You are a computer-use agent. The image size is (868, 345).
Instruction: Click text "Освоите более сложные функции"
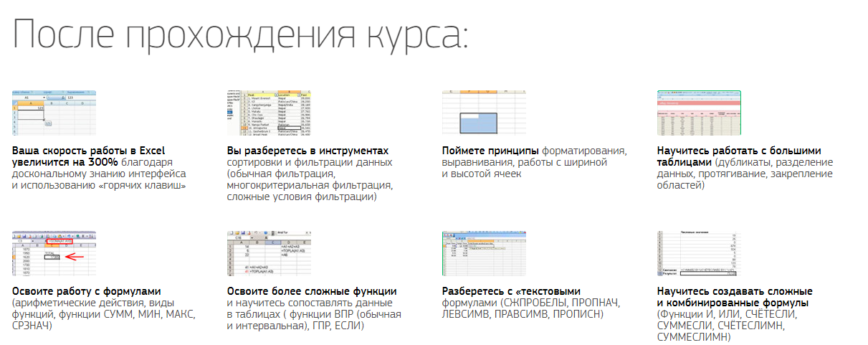(312, 291)
